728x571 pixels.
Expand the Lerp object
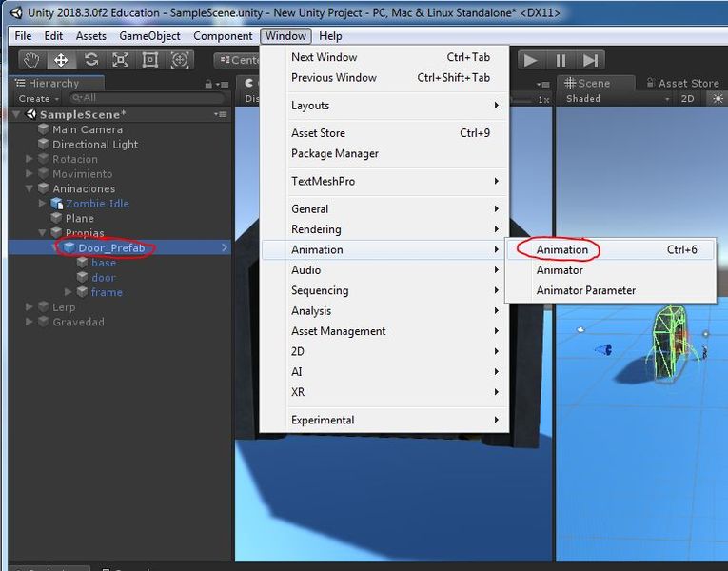[x=30, y=306]
